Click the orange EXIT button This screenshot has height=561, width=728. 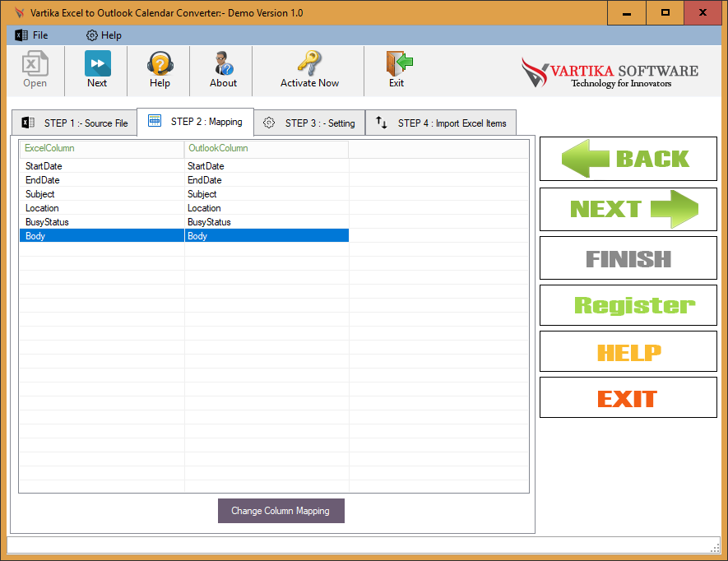click(628, 397)
